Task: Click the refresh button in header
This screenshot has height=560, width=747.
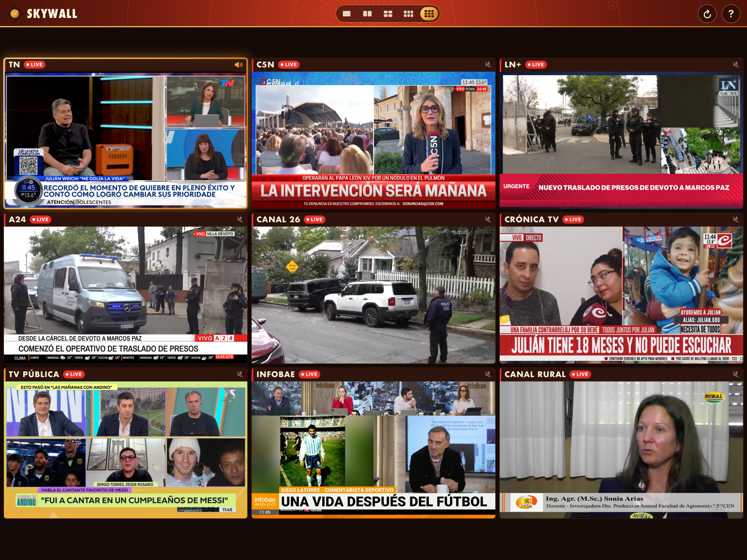Action: pyautogui.click(x=707, y=14)
